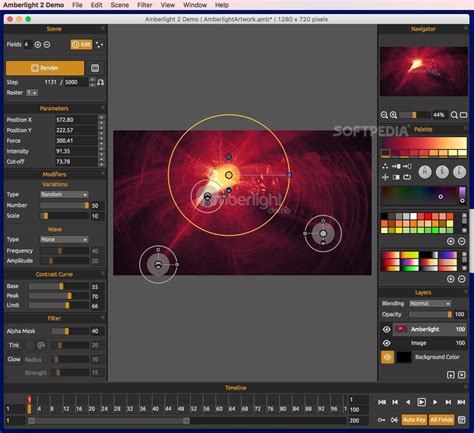This screenshot has height=433, width=474.
Task: Click the Render button
Action: pyautogui.click(x=45, y=68)
